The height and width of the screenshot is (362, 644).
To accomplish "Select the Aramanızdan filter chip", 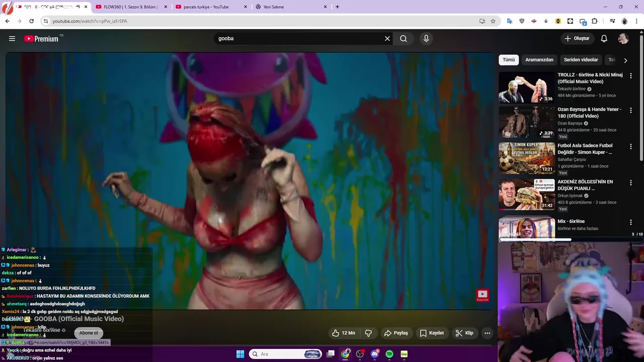I will point(539,60).
